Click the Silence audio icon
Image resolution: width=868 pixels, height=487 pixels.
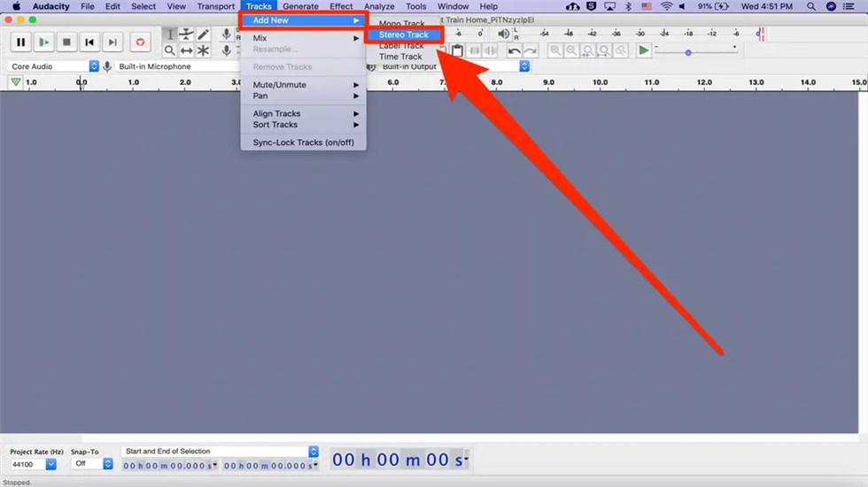coord(491,50)
